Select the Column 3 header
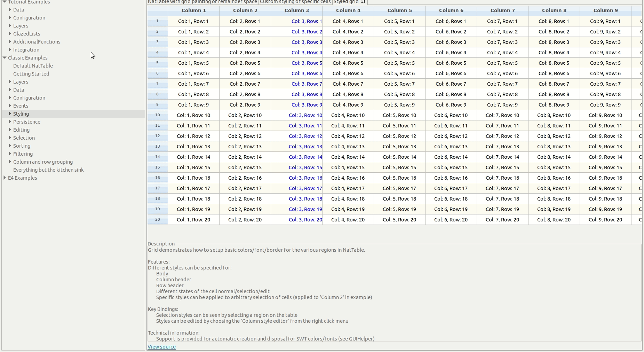The width and height of the screenshot is (644, 352). 297,10
